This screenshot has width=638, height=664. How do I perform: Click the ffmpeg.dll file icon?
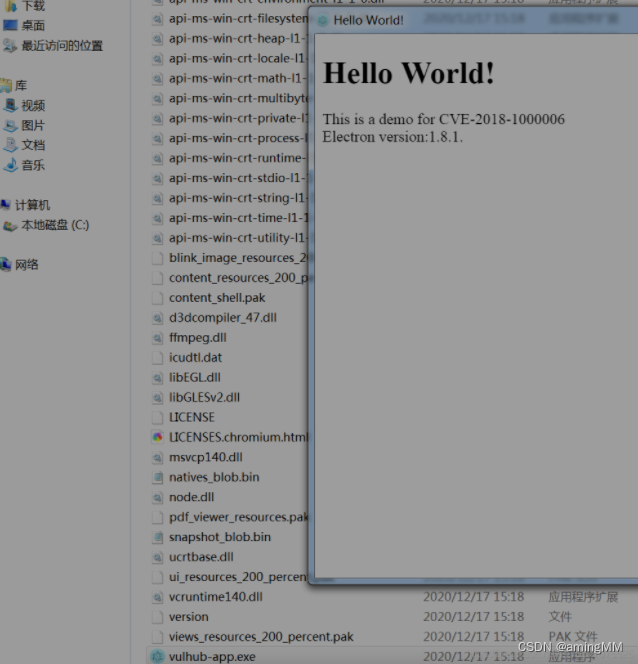[157, 338]
